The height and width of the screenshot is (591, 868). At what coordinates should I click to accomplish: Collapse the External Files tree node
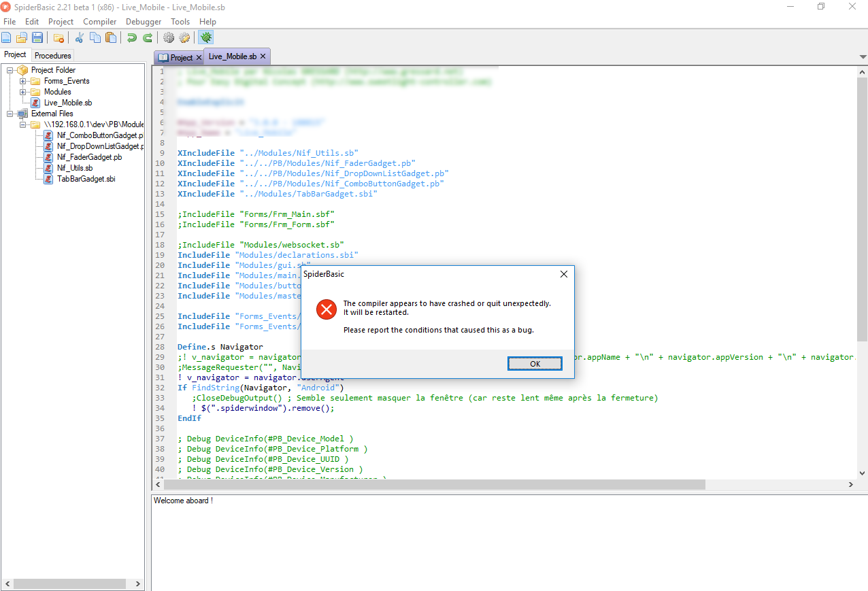point(10,114)
